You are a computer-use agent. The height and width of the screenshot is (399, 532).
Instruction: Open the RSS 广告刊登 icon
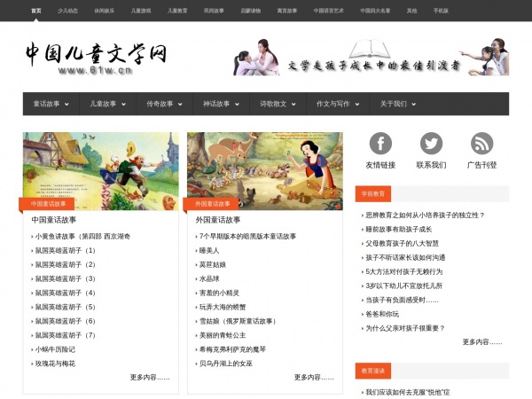tap(481, 144)
